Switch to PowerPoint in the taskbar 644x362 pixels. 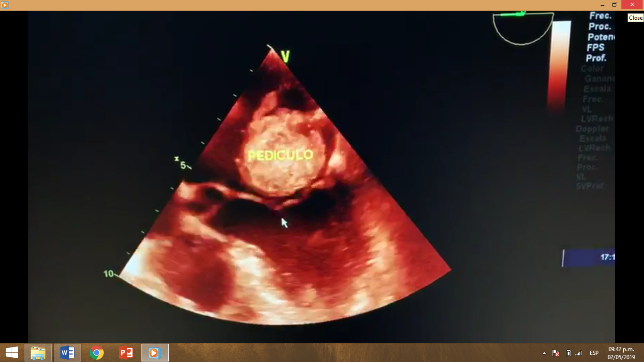pyautogui.click(x=126, y=353)
